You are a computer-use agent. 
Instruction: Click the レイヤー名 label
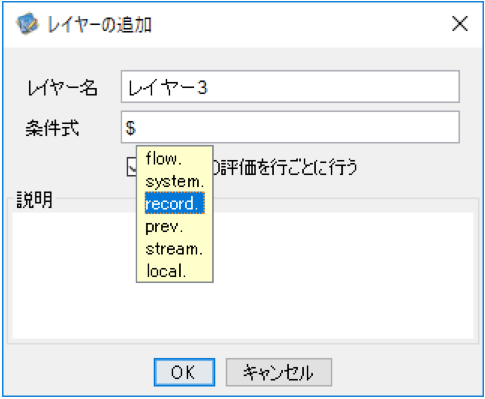(x=62, y=88)
